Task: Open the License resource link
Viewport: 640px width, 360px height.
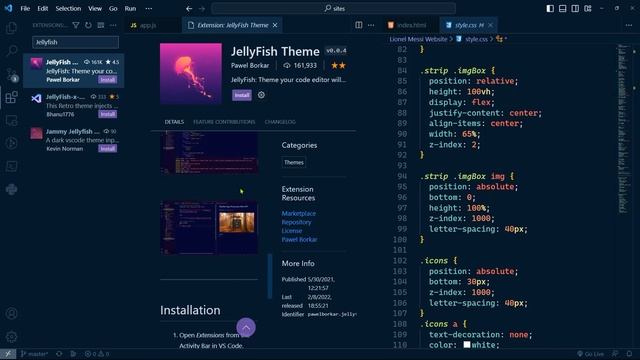Action: pyautogui.click(x=292, y=231)
